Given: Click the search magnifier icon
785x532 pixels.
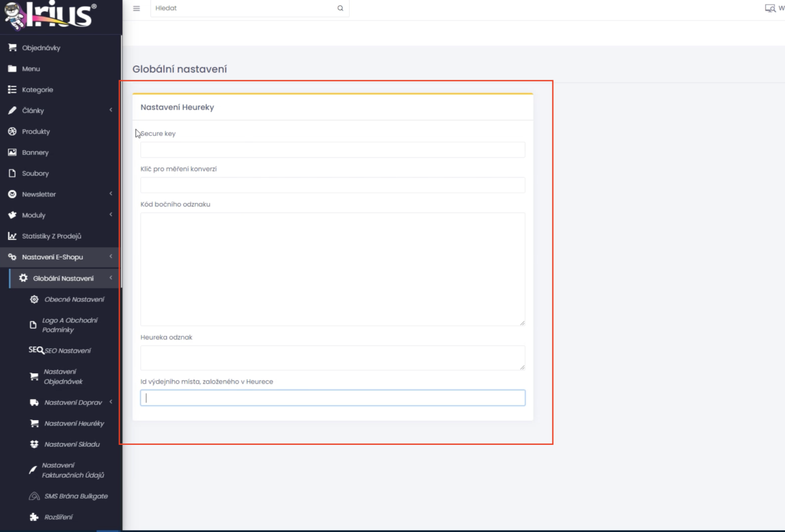Looking at the screenshot, I should [x=340, y=8].
